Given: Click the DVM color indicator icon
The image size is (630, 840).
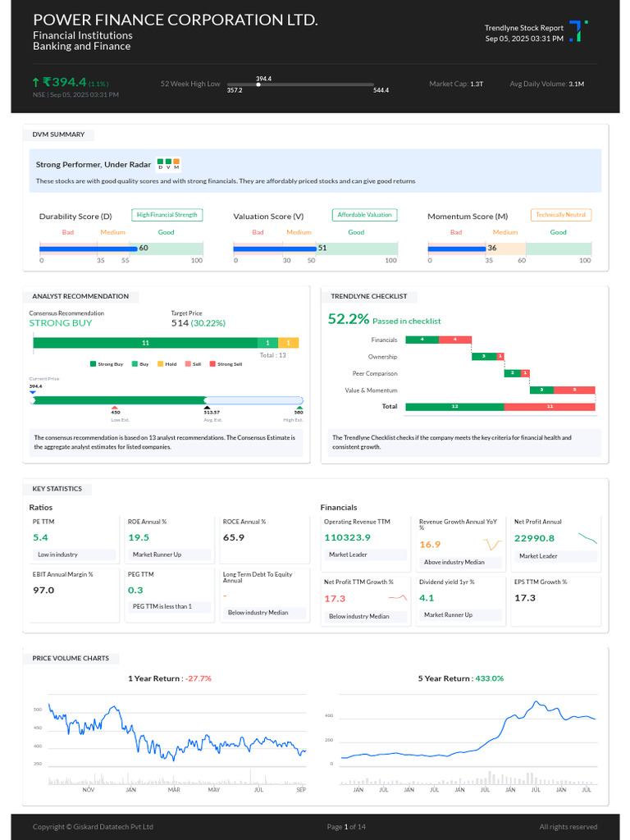Looking at the screenshot, I should coord(168,164).
